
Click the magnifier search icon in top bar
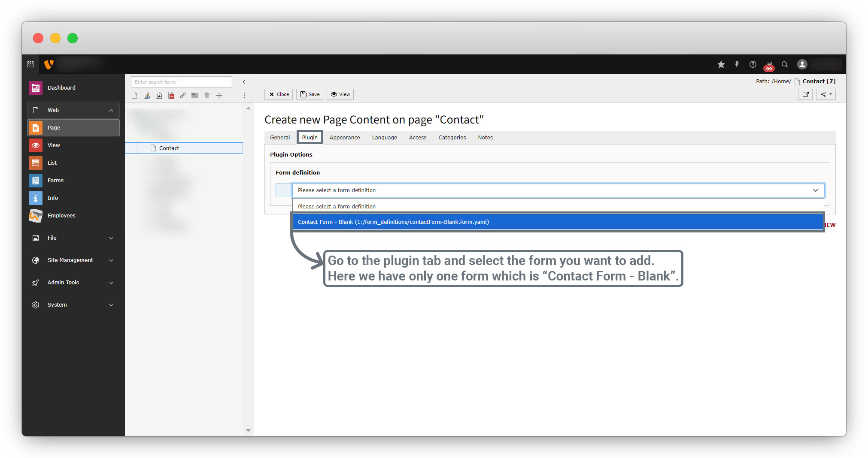[x=784, y=64]
